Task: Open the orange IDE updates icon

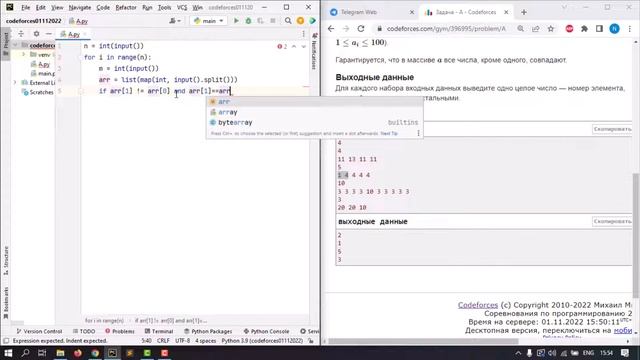Action: pyautogui.click(x=300, y=20)
